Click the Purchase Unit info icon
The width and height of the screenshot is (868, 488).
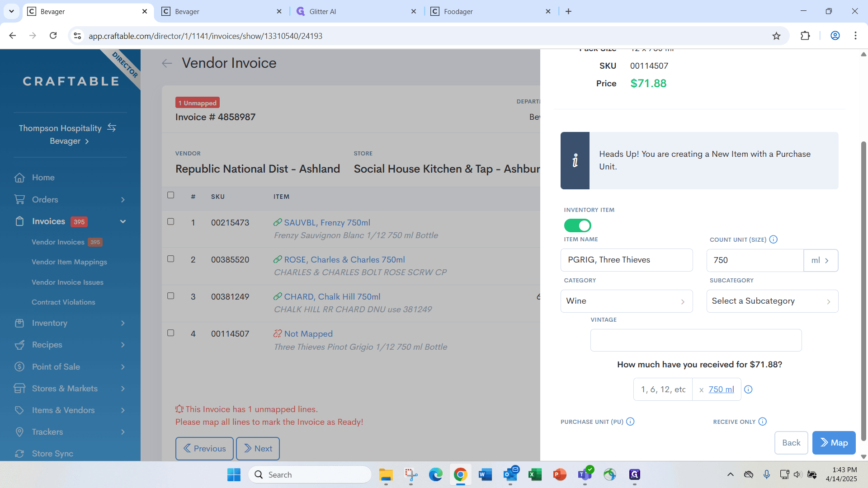point(630,422)
